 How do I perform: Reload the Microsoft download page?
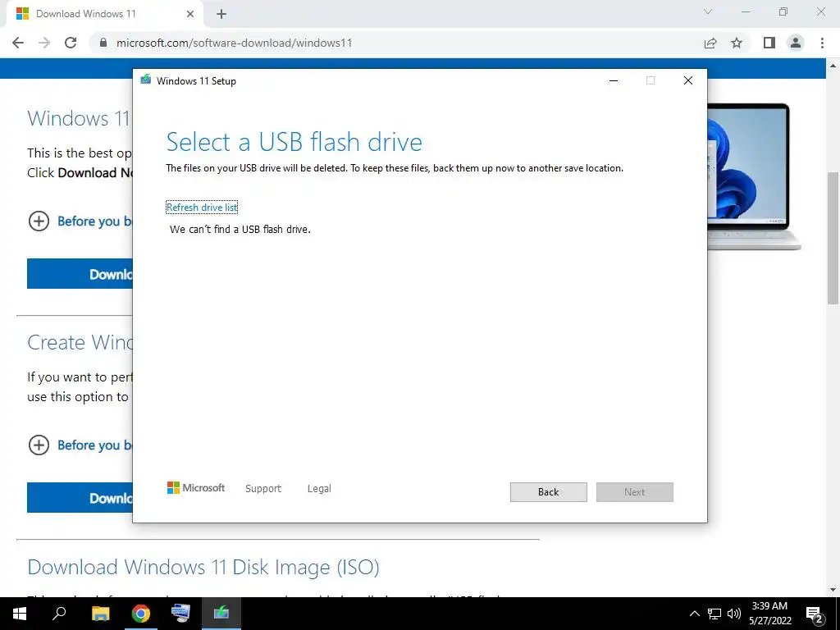[71, 43]
